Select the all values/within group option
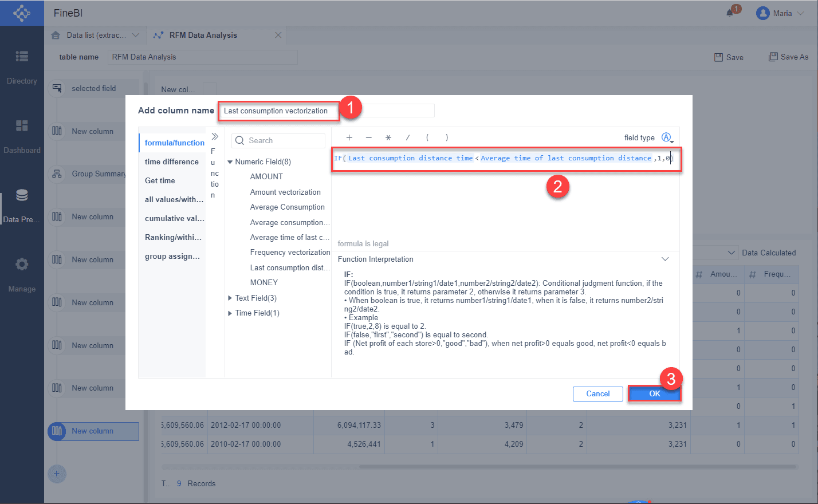818x504 pixels. coord(172,199)
